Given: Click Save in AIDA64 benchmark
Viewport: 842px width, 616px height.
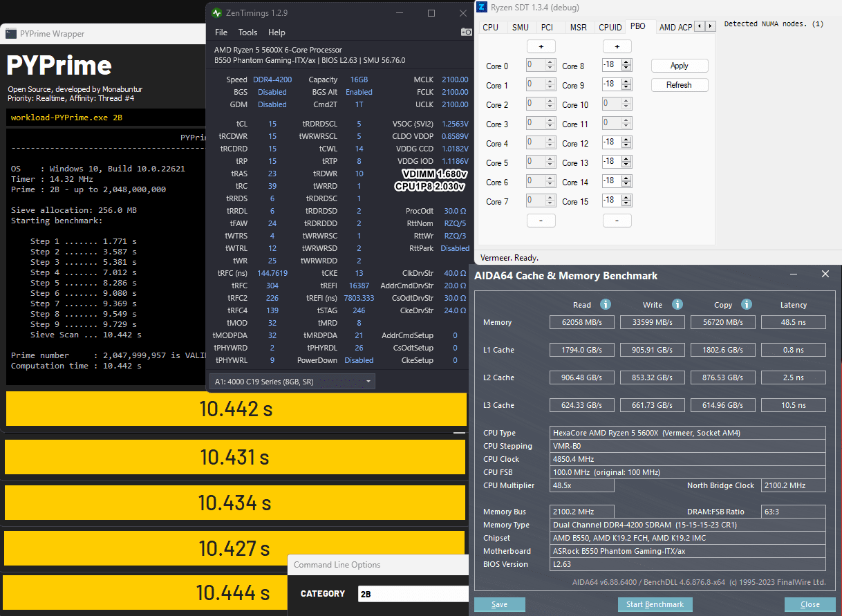Looking at the screenshot, I should click(499, 604).
